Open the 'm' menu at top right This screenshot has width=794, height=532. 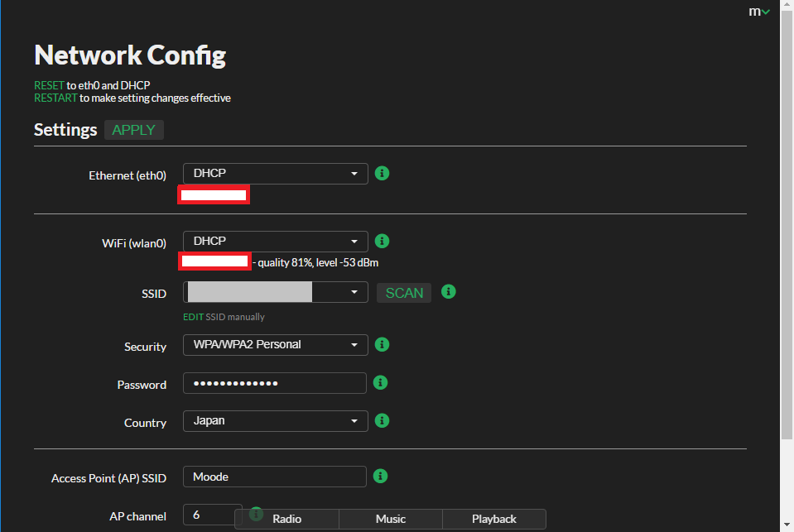759,11
